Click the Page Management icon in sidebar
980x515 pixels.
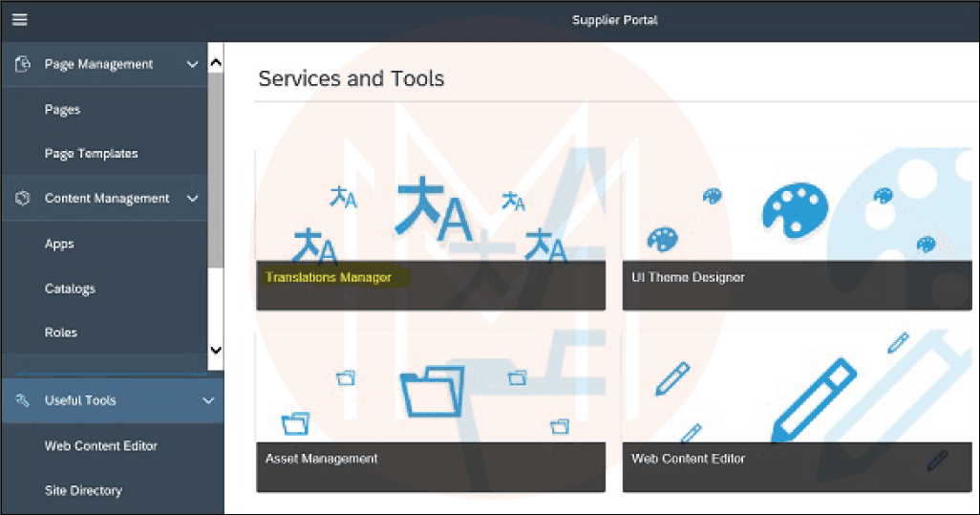(x=23, y=64)
